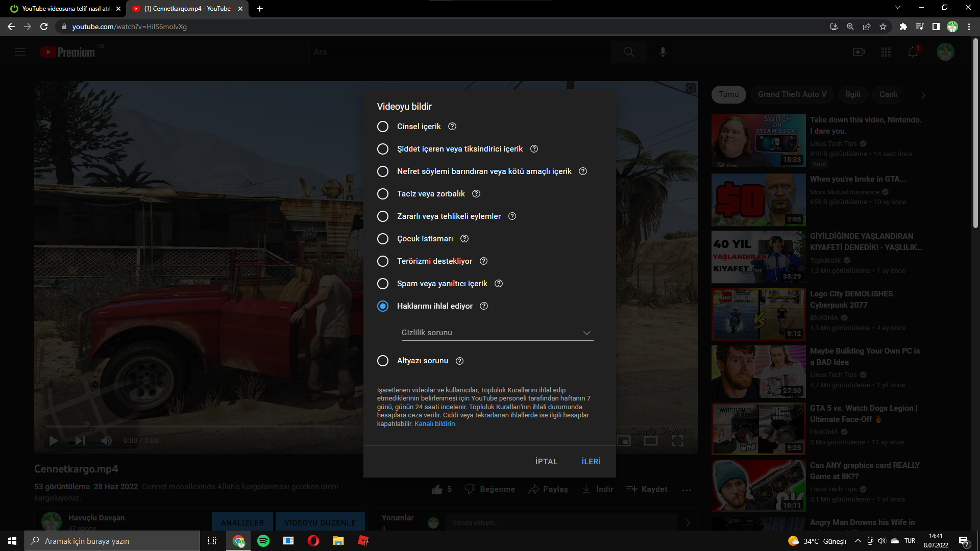The width and height of the screenshot is (980, 551).
Task: Click the İLERİ button
Action: coord(591,461)
